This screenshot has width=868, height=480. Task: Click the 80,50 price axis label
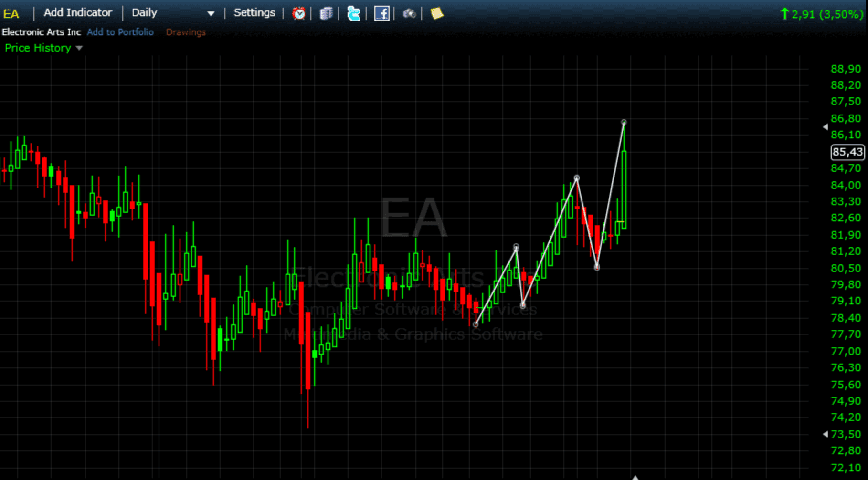846,268
